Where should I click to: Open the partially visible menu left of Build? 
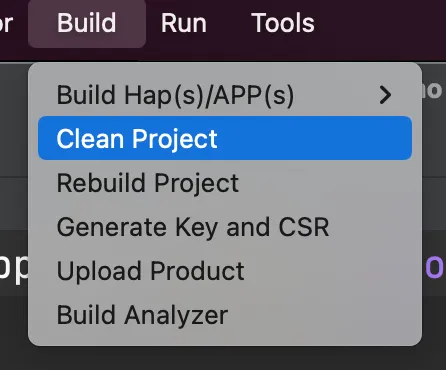pyautogui.click(x=6, y=23)
